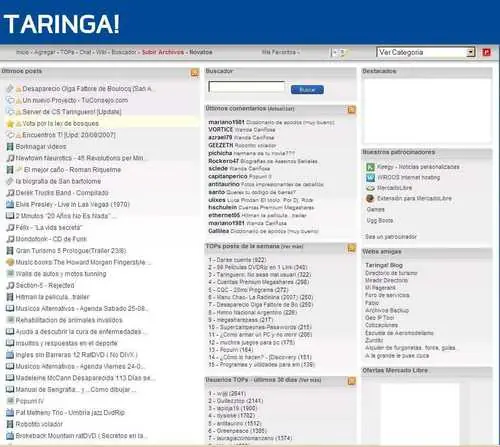Screen dimensions: 500x447
Task: Open top post 8 - Himno Nacional Argentino
Action: (252, 313)
